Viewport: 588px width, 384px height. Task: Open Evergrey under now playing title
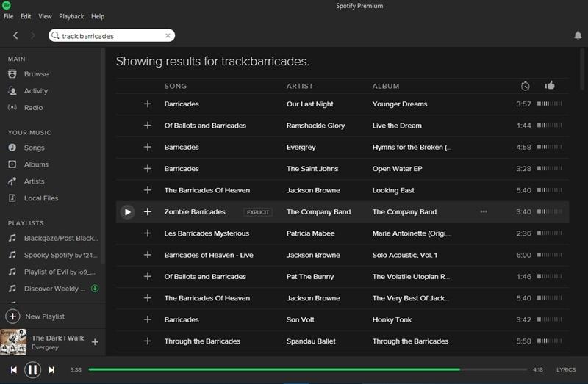pos(45,347)
